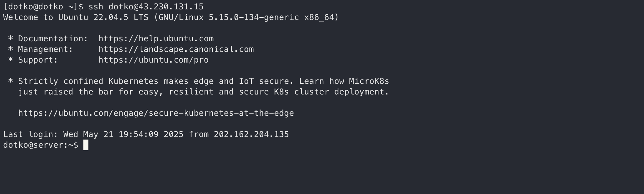Click the [dotko@dotko ~]$ local prompt

43,7
